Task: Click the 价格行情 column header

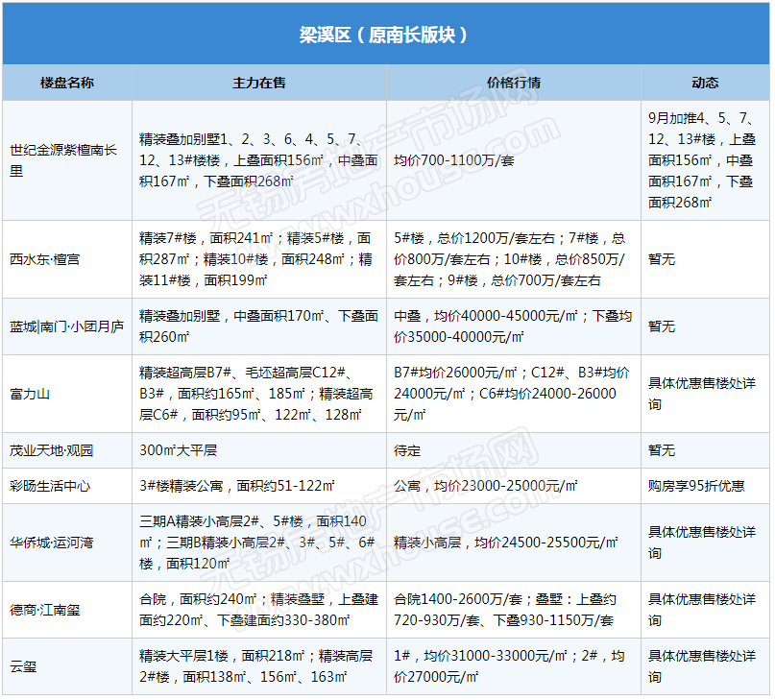Action: 514,83
